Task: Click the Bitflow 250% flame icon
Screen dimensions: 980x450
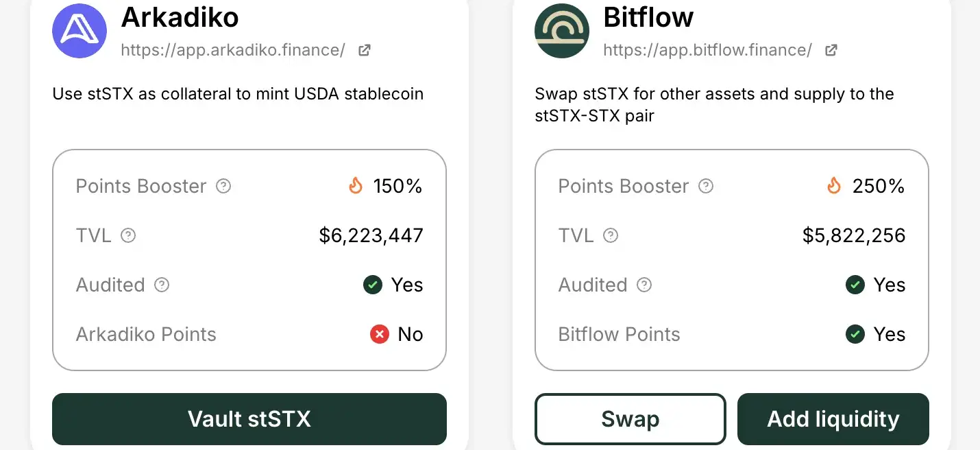Action: click(834, 185)
